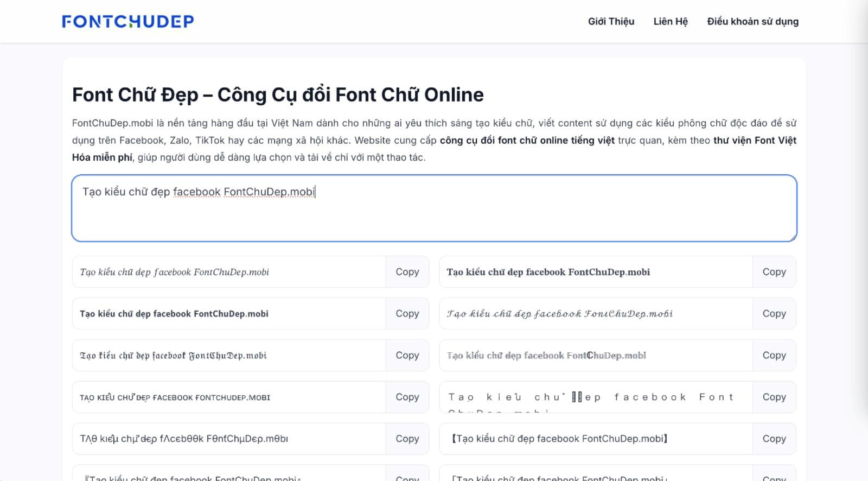
Task: Select the double-struck styled text field
Action: 596,356
